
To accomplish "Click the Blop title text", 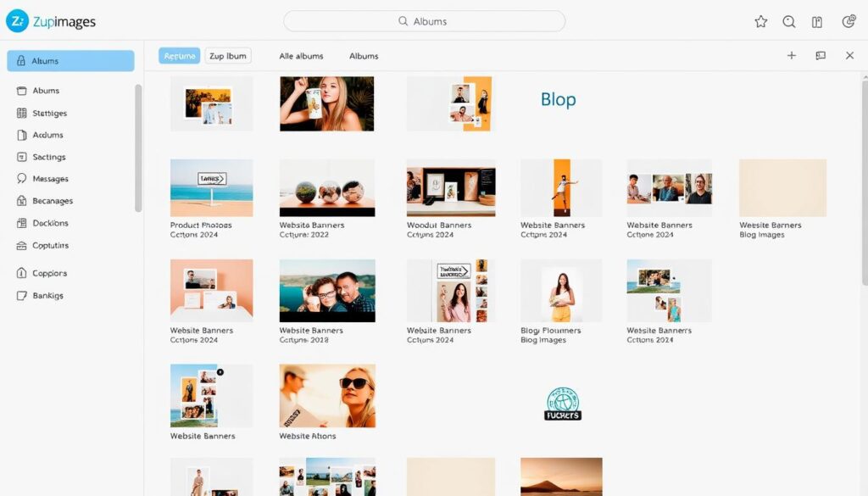I will (558, 100).
